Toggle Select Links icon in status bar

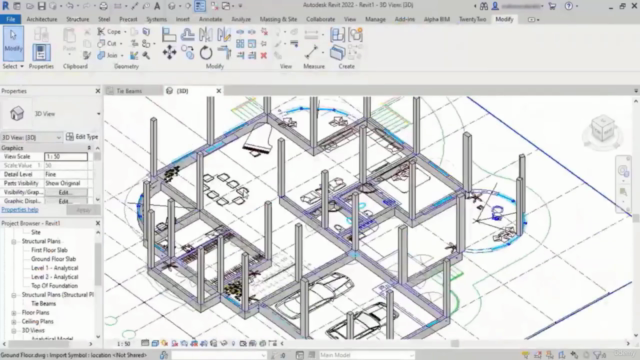pyautogui.click(x=526, y=355)
